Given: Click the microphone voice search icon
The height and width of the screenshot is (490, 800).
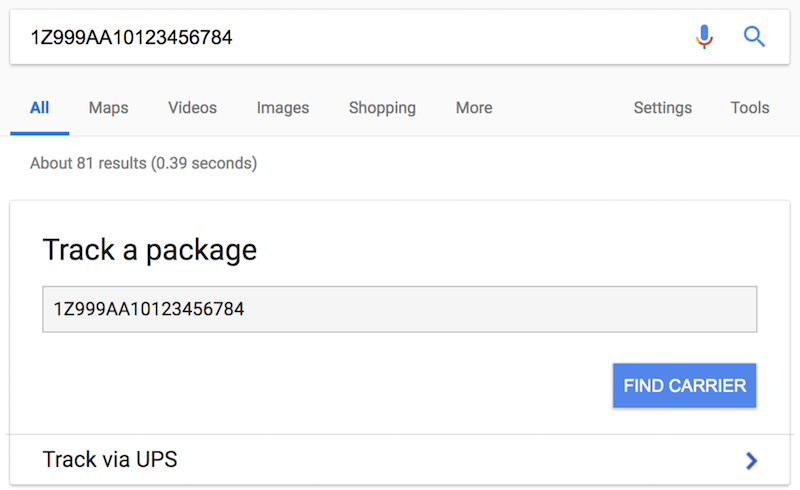Looking at the screenshot, I should click(705, 38).
